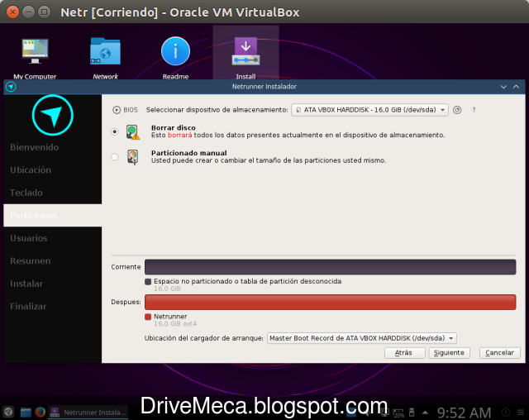Open the application launcher in the taskbar
The height and width of the screenshot is (420, 529).
(8, 412)
